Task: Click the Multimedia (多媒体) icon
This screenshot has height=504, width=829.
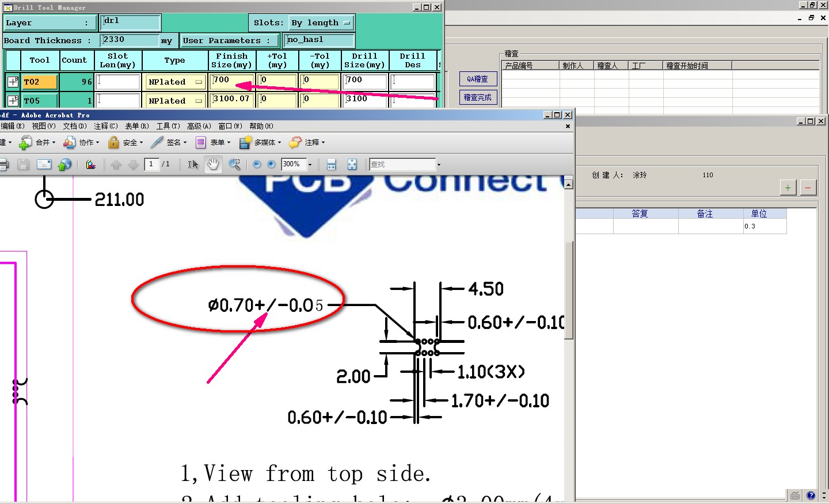Action: [x=245, y=142]
